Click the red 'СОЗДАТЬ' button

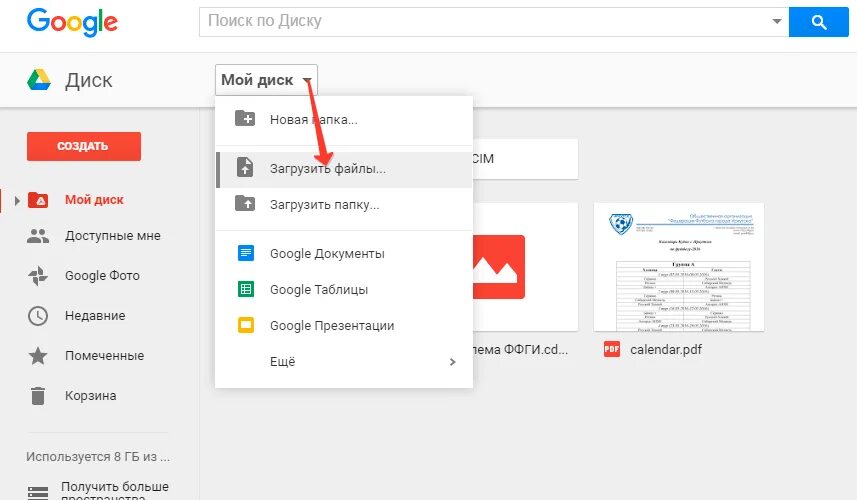point(84,146)
